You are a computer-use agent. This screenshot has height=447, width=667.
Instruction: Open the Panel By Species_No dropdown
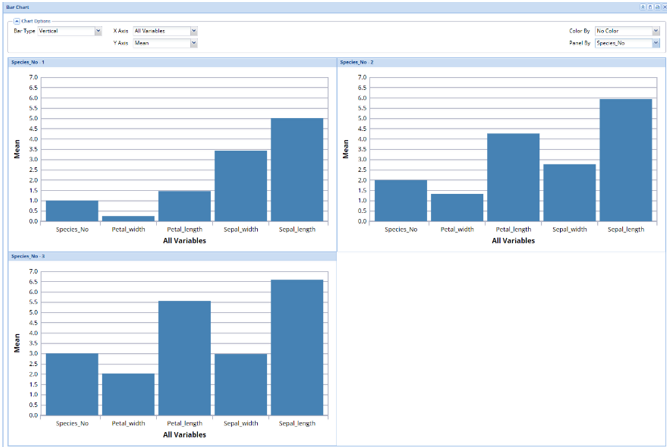656,44
